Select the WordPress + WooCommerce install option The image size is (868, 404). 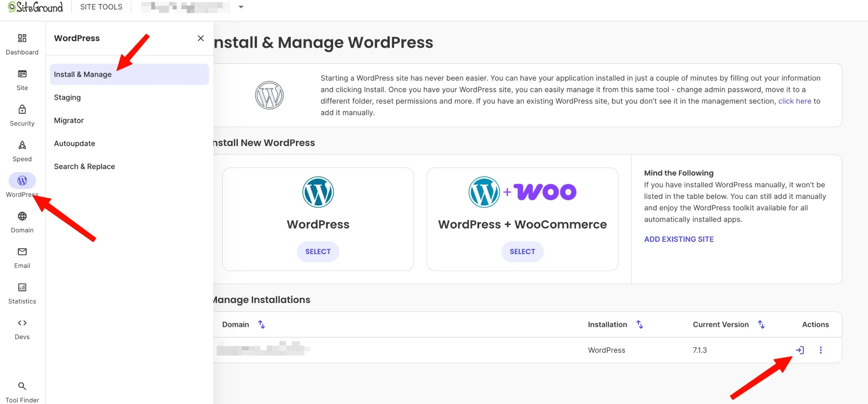(x=522, y=251)
